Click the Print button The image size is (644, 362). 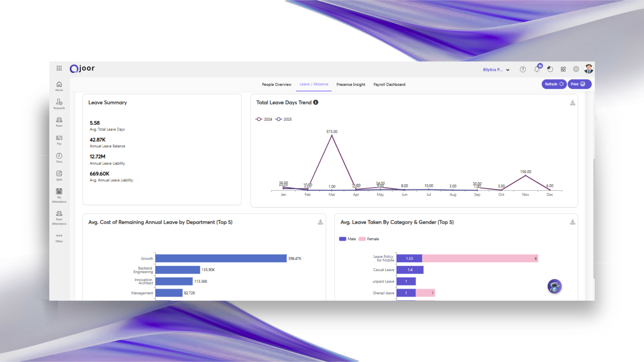(x=579, y=84)
